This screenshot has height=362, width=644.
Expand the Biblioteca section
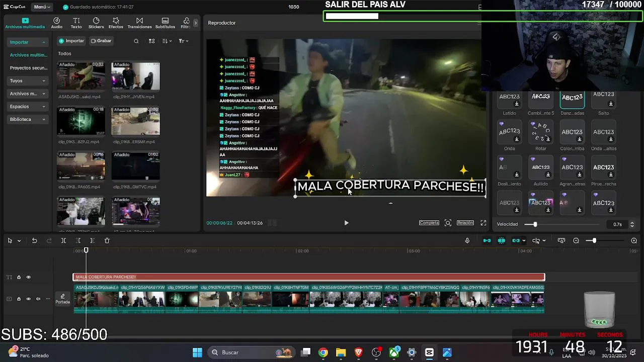[28, 119]
